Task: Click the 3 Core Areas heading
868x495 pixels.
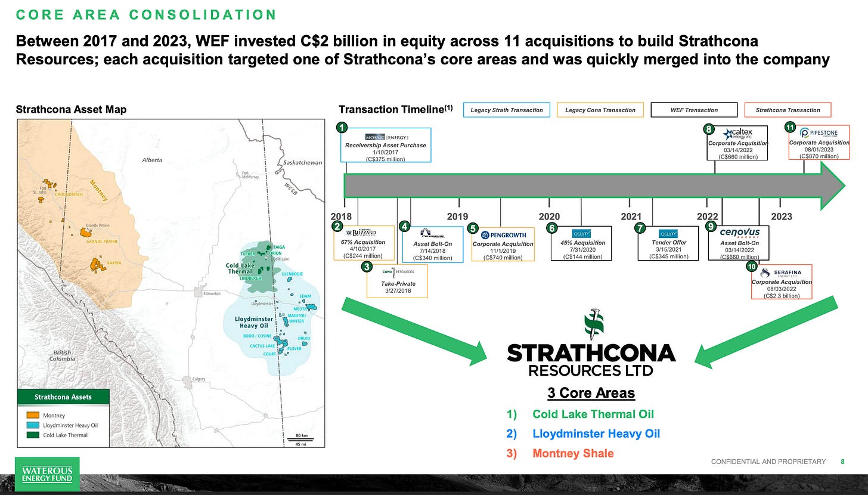Action: tap(591, 394)
